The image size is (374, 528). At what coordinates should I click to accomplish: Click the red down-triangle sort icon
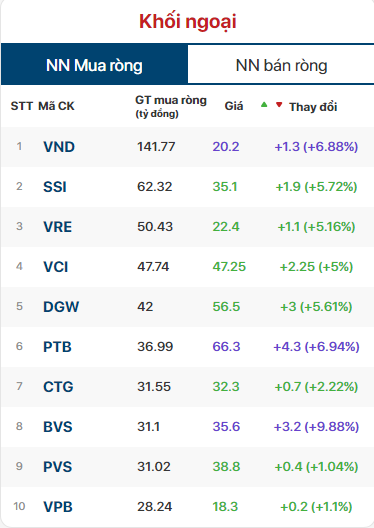tap(279, 105)
